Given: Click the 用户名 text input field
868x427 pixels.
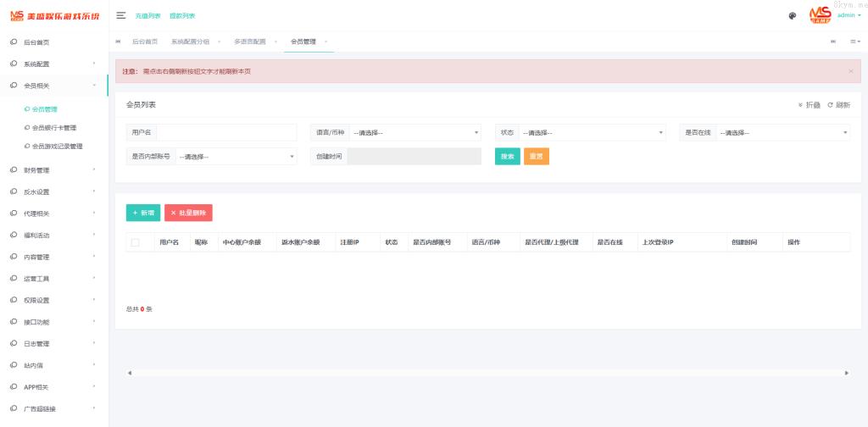Looking at the screenshot, I should click(226, 132).
